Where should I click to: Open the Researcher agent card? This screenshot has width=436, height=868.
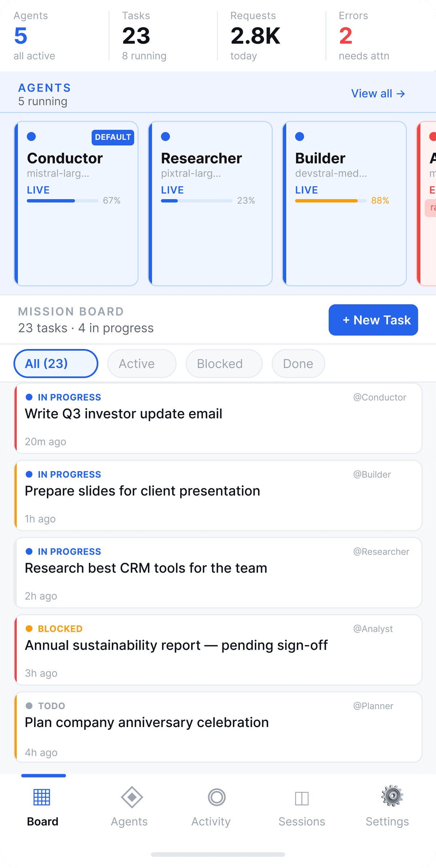click(210, 202)
